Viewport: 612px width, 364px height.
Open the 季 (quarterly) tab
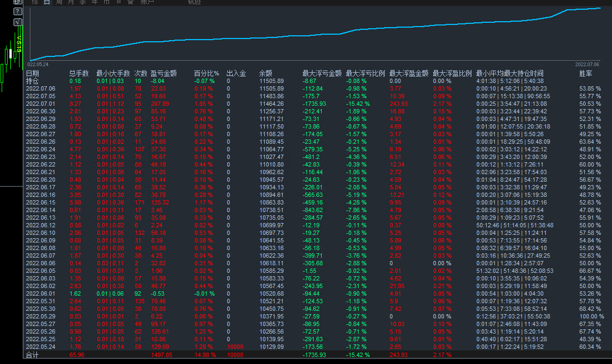[x=83, y=2]
